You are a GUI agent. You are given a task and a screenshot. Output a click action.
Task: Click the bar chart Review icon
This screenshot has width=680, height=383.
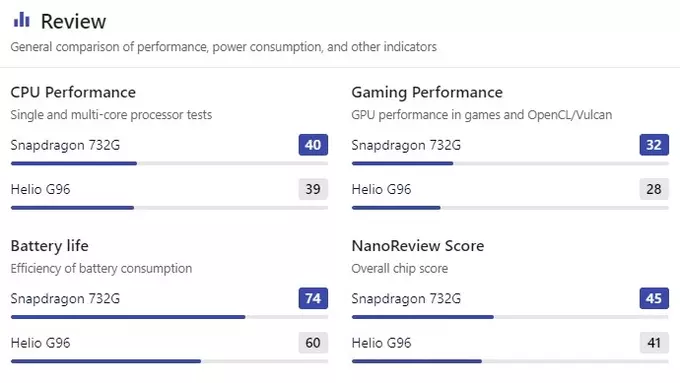click(x=22, y=20)
